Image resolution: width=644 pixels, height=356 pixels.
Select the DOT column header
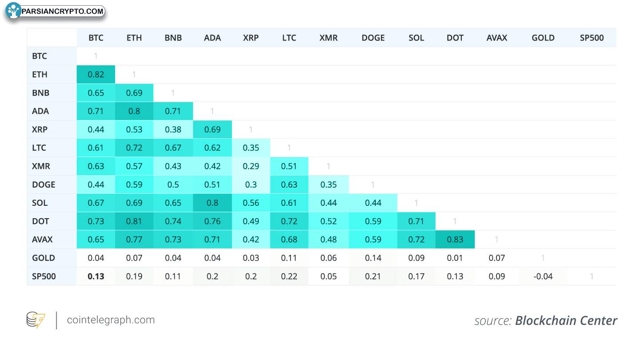455,38
